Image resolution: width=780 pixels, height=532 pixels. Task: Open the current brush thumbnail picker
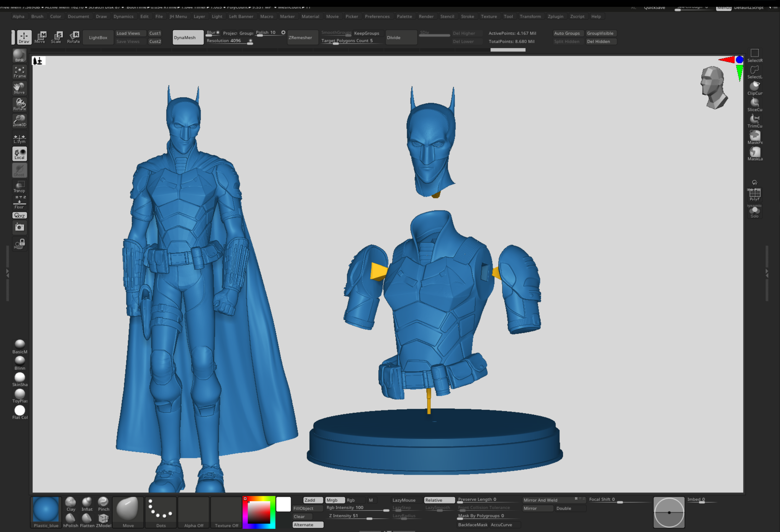[128, 513]
